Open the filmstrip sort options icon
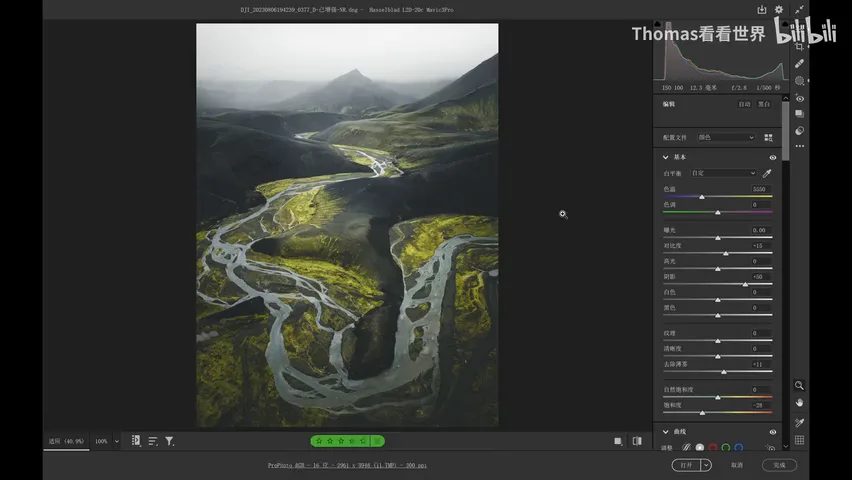This screenshot has height=480, width=852. click(x=153, y=441)
